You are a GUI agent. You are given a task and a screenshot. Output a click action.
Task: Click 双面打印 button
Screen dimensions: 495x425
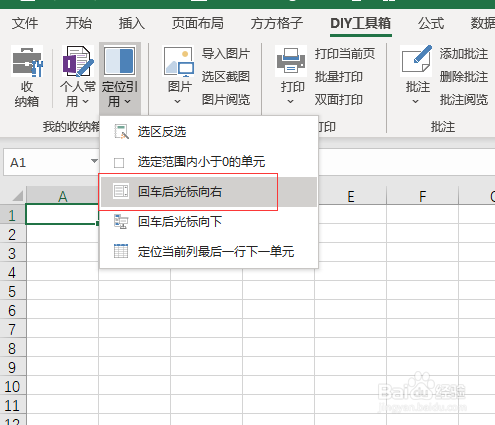click(339, 99)
